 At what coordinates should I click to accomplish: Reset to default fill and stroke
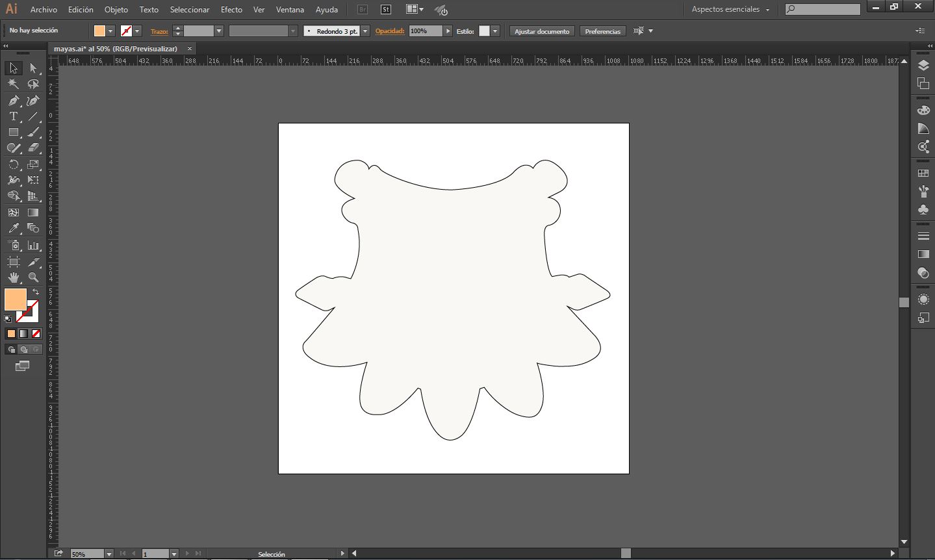pyautogui.click(x=8, y=319)
